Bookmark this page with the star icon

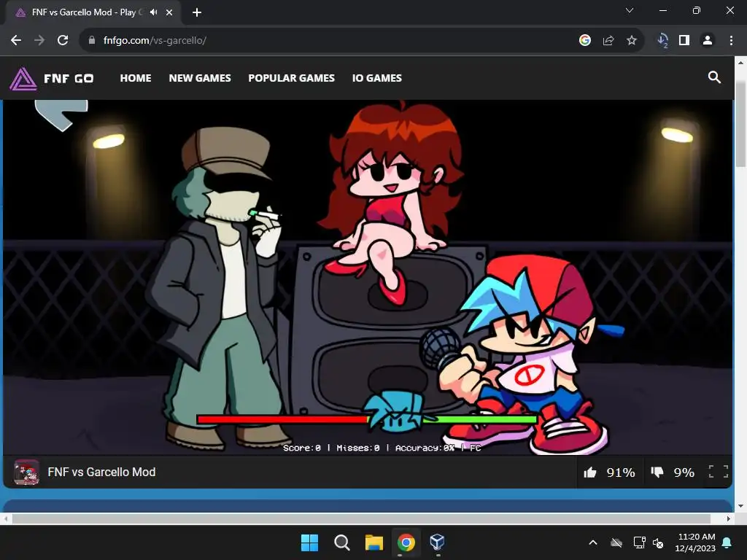pyautogui.click(x=632, y=41)
